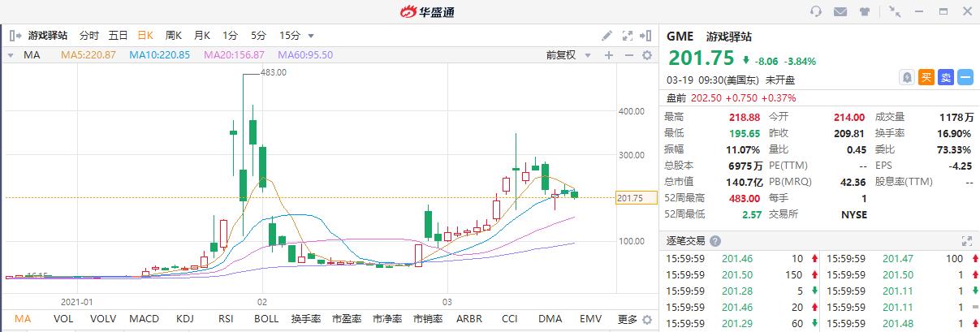Open the messages envelope icon

coord(840,11)
